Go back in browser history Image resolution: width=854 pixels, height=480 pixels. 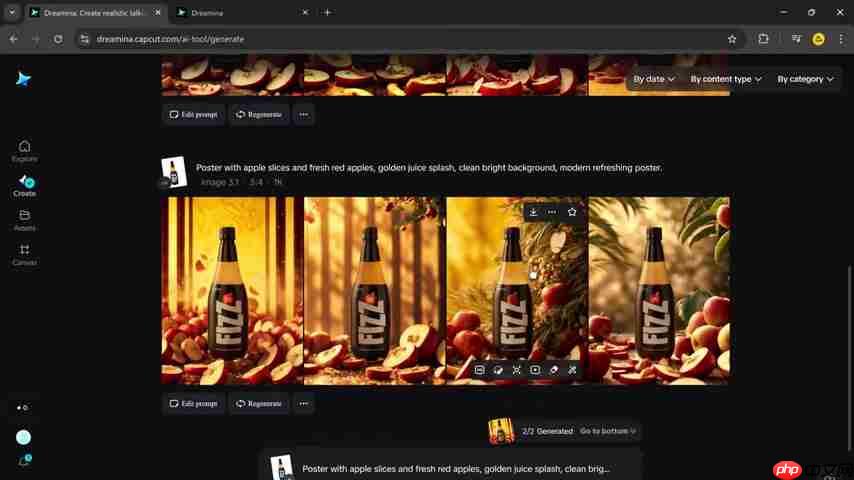coord(14,39)
